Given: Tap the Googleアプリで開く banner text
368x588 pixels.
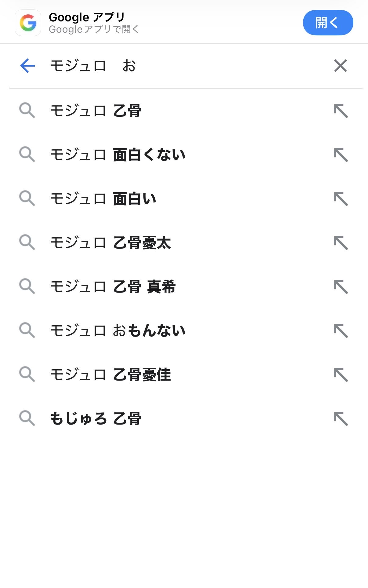Looking at the screenshot, I should [x=94, y=29].
